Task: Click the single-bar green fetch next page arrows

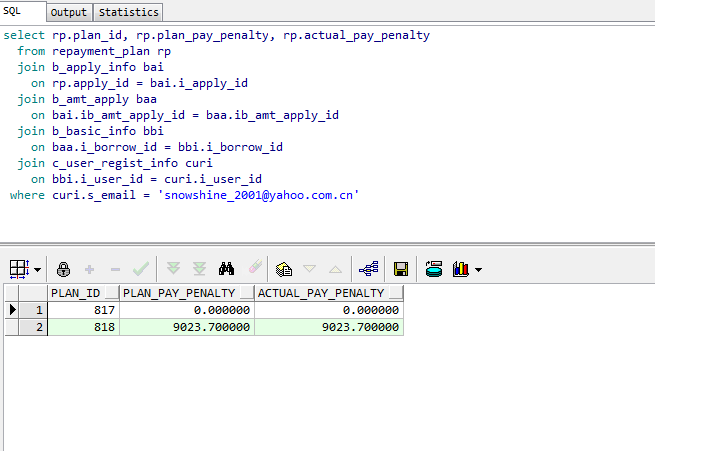Action: (x=173, y=268)
